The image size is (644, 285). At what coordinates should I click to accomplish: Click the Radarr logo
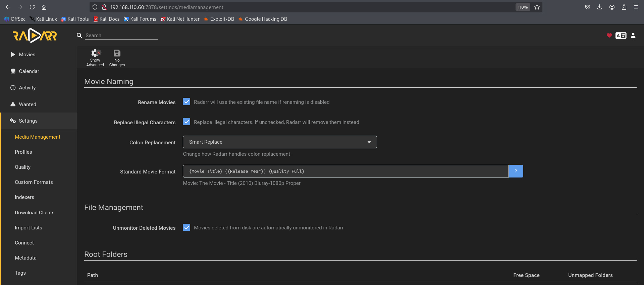pyautogui.click(x=35, y=35)
